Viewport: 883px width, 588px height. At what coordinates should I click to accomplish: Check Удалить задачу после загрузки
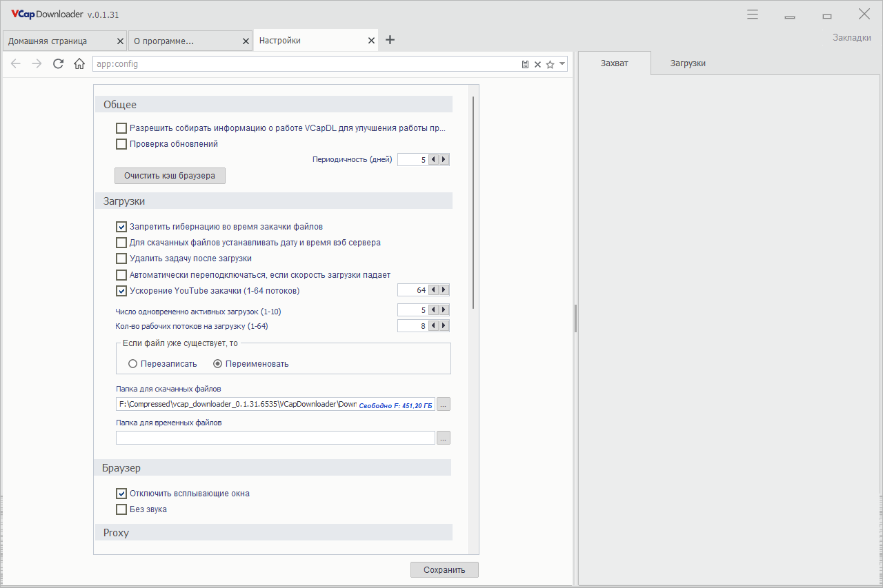[121, 258]
